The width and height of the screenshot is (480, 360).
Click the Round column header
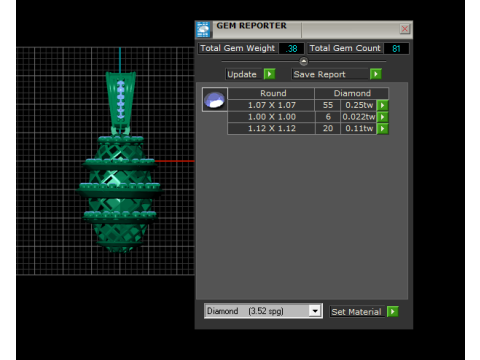coord(271,93)
